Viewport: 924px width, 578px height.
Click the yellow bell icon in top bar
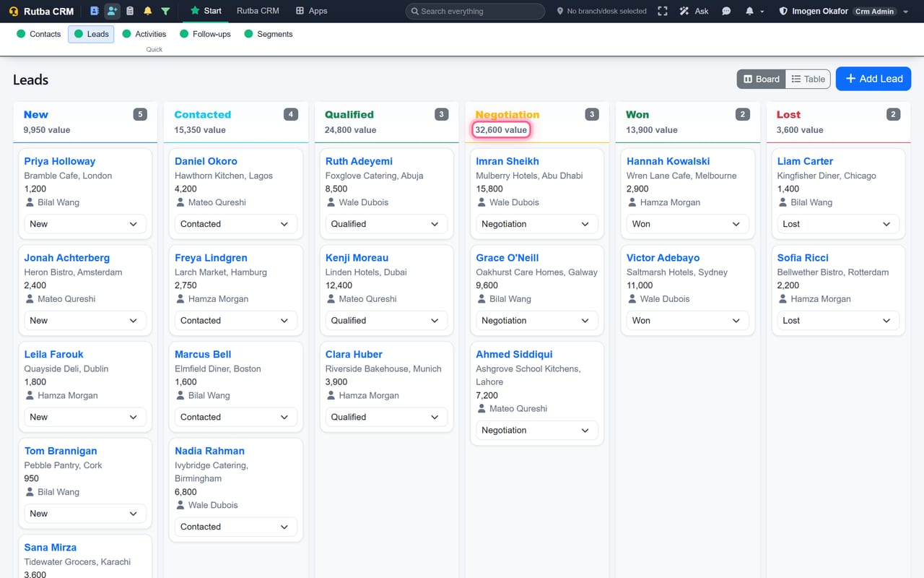[148, 11]
